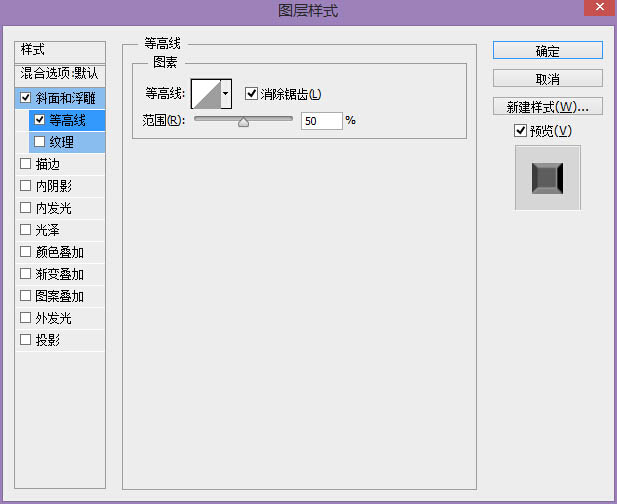Open the 渐变叠加 gradient overlay settings
Viewport: 617px width, 504px height.
pos(60,274)
